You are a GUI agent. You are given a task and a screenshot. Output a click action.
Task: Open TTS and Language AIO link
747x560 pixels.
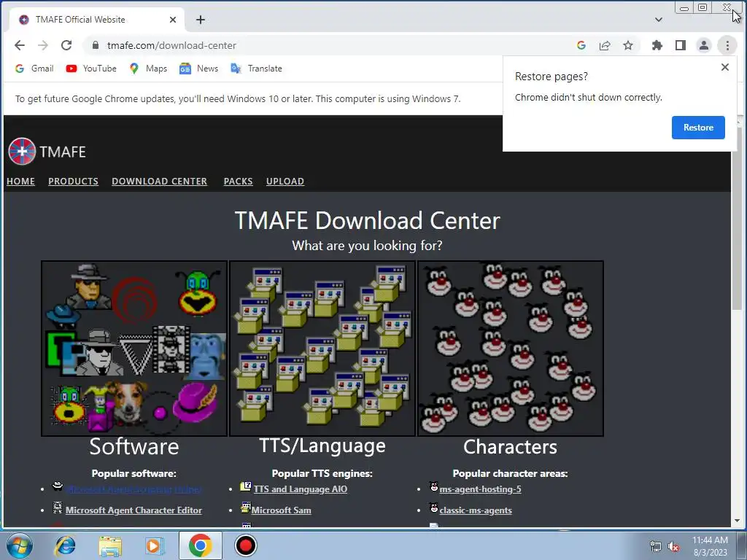(x=301, y=489)
